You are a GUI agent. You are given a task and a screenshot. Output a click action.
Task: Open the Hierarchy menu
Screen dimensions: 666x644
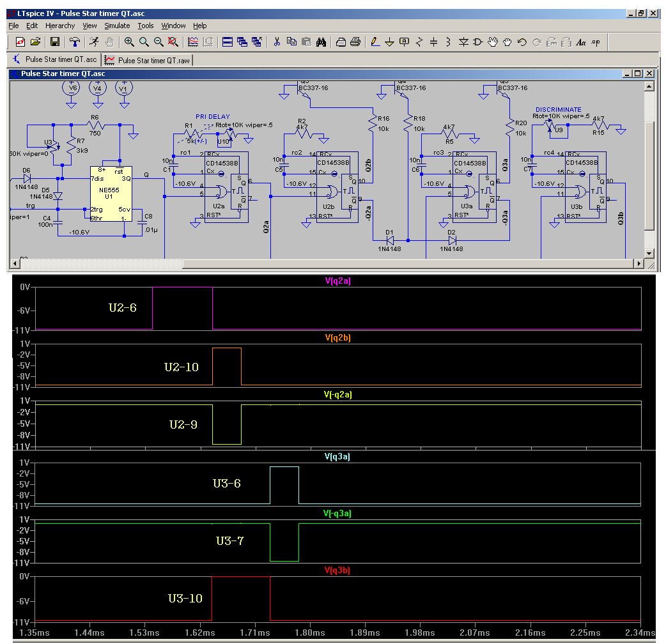[60, 26]
